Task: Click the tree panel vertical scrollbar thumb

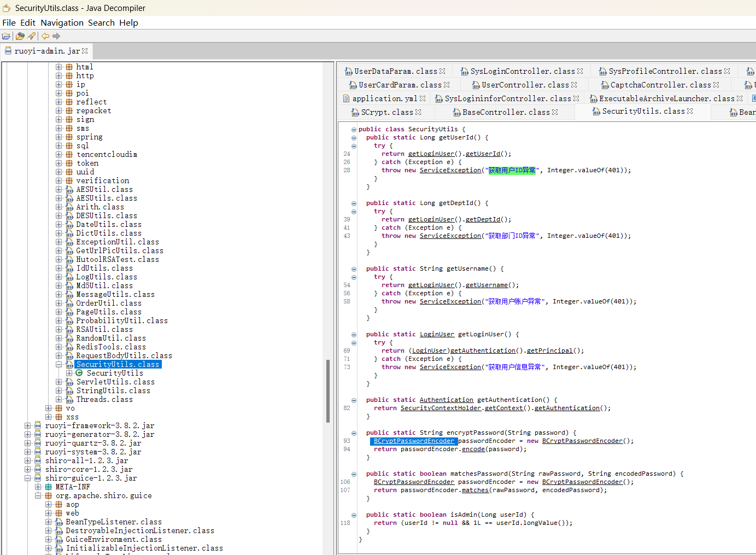Action: tap(328, 391)
